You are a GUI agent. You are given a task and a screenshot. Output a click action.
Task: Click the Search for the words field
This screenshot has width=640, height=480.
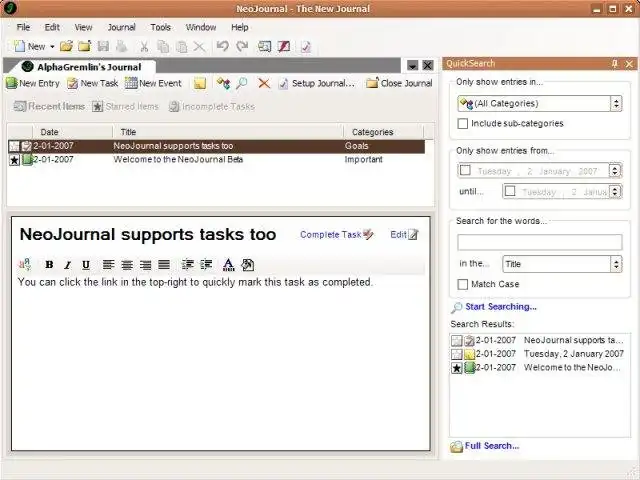pos(540,242)
